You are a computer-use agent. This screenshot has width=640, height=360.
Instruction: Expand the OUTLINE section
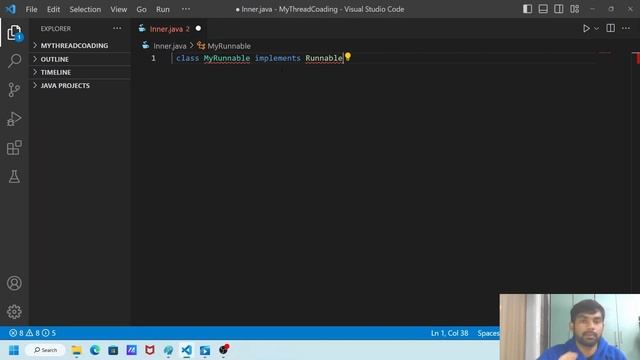pyautogui.click(x=80, y=59)
